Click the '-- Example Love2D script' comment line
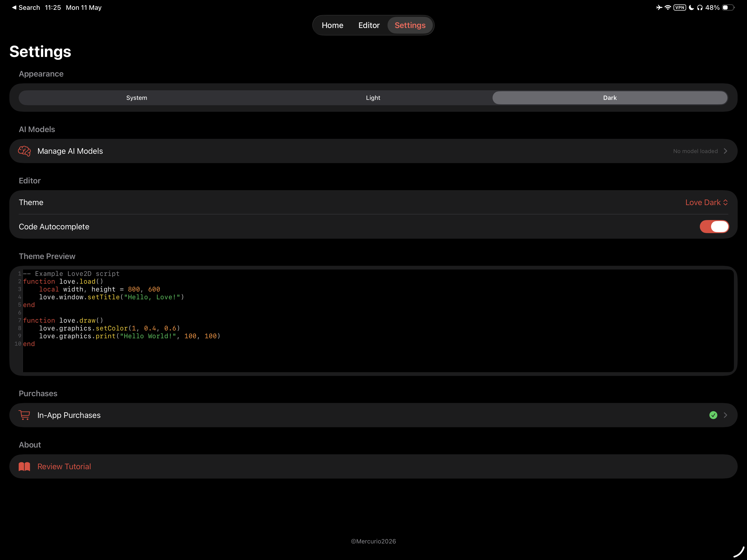747x560 pixels. click(x=71, y=274)
